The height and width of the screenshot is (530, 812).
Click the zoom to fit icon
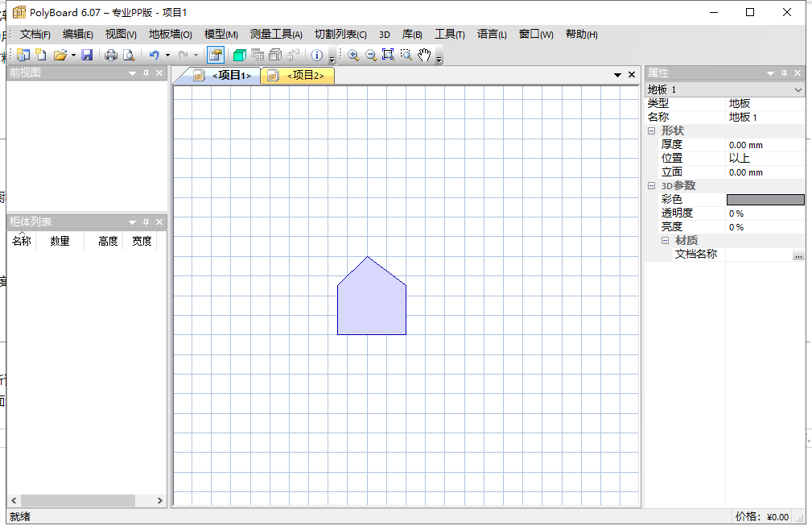click(x=388, y=55)
